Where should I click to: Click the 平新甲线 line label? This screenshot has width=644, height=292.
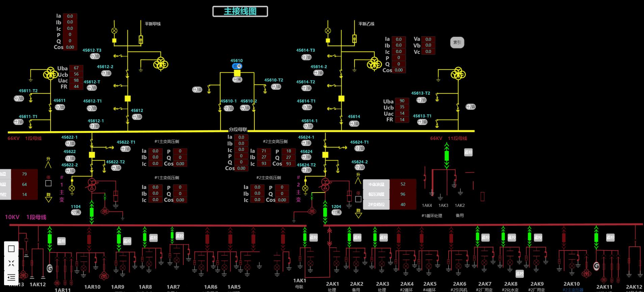pyautogui.click(x=153, y=24)
